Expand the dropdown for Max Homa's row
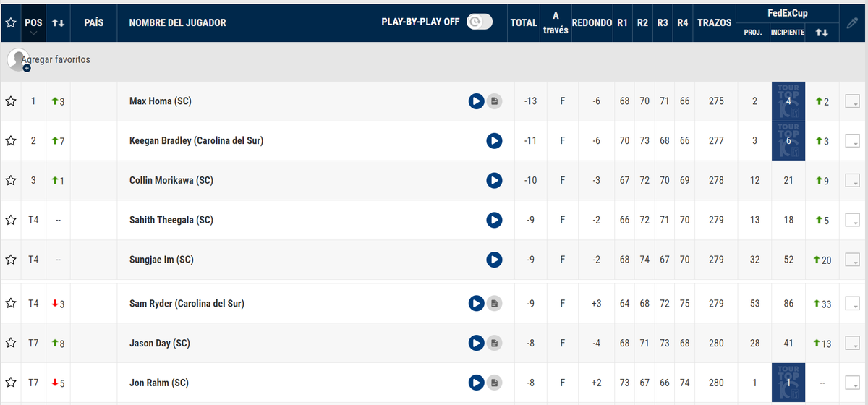This screenshot has width=868, height=405. (x=852, y=101)
